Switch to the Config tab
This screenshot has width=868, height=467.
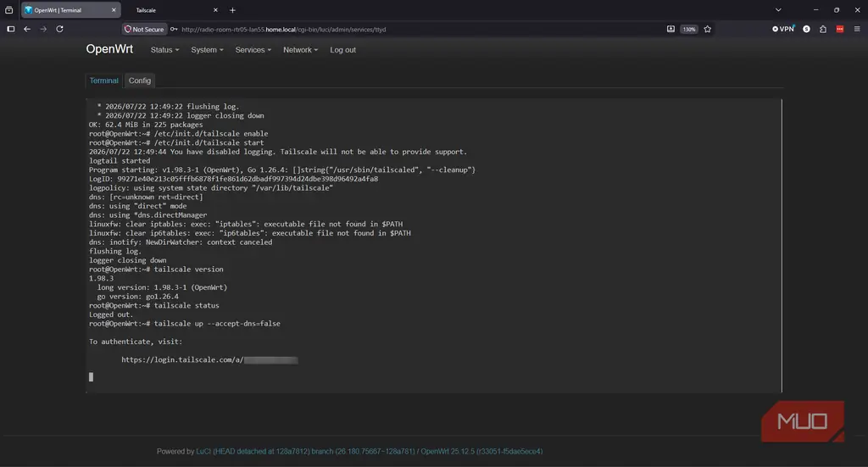[x=140, y=81]
